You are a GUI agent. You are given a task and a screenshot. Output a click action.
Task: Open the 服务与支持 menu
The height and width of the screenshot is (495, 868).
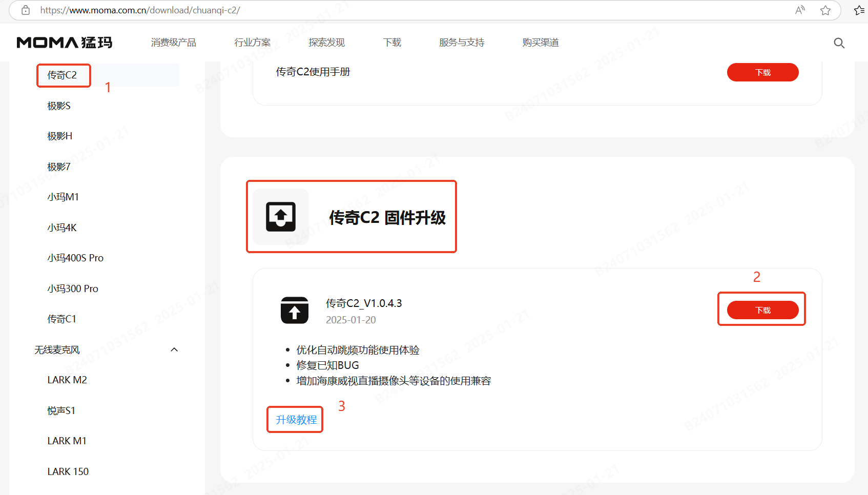click(462, 43)
